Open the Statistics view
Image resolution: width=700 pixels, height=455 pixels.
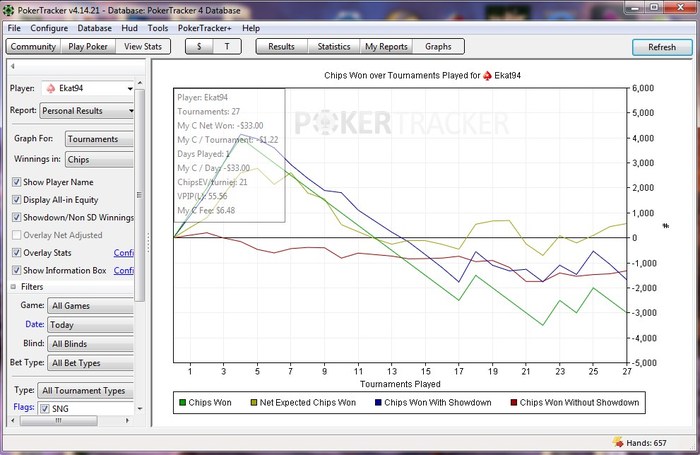tap(333, 46)
